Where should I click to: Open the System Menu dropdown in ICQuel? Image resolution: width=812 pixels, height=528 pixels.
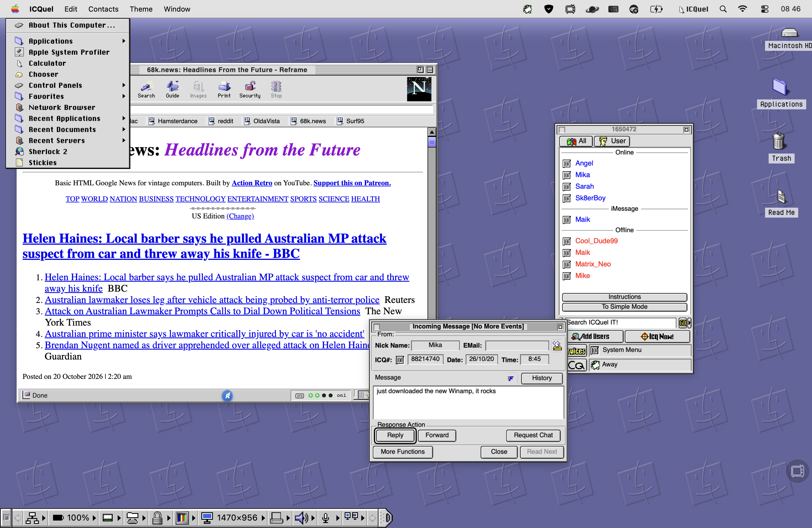point(640,350)
